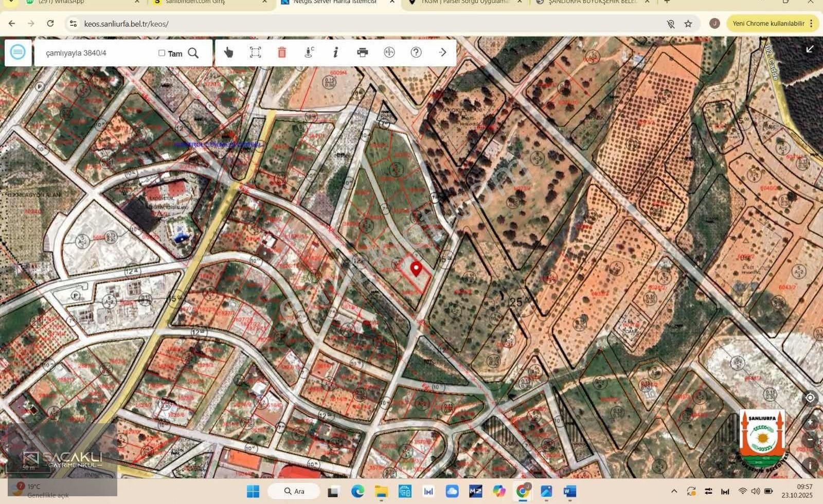Activate the street view person tool
The height and width of the screenshot is (504, 823).
[x=308, y=52]
